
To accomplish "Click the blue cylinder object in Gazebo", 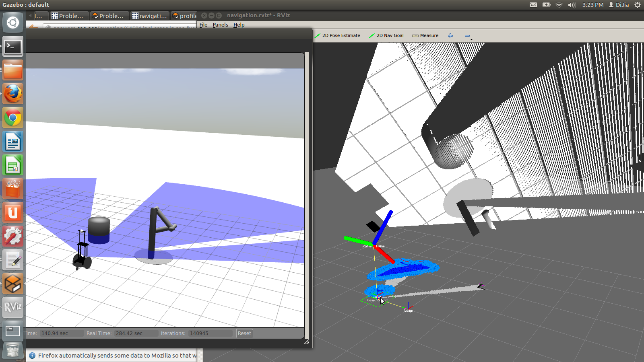I will coord(99,230).
